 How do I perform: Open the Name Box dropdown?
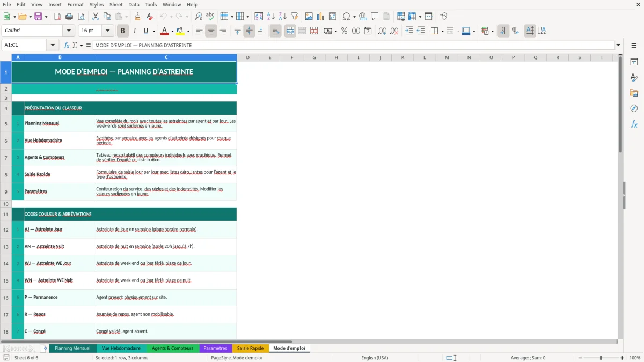pos(53,45)
